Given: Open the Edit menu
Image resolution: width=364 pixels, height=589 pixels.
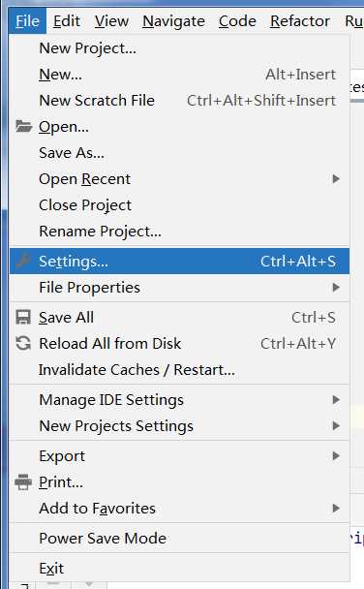Looking at the screenshot, I should click(x=67, y=21).
